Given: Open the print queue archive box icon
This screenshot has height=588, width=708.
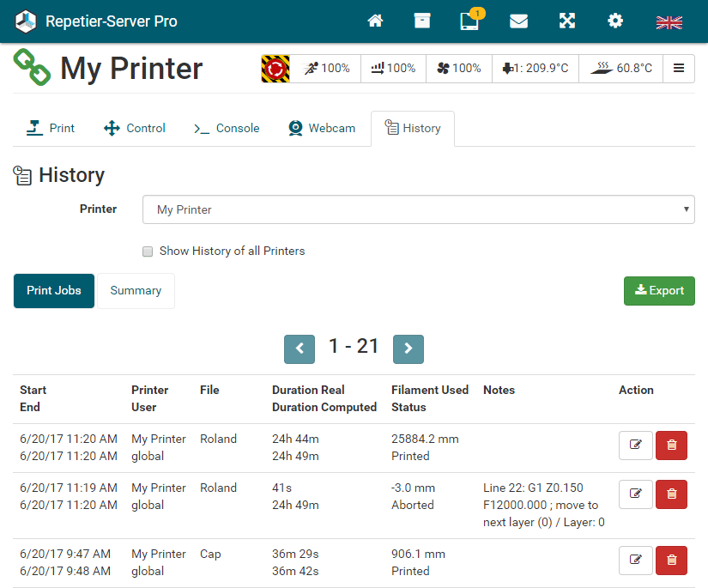Looking at the screenshot, I should pyautogui.click(x=422, y=21).
